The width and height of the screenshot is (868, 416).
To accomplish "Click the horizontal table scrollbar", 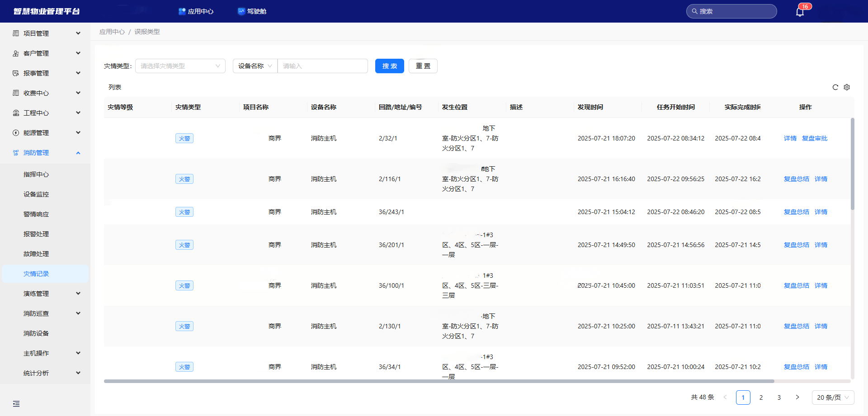I will (x=439, y=381).
